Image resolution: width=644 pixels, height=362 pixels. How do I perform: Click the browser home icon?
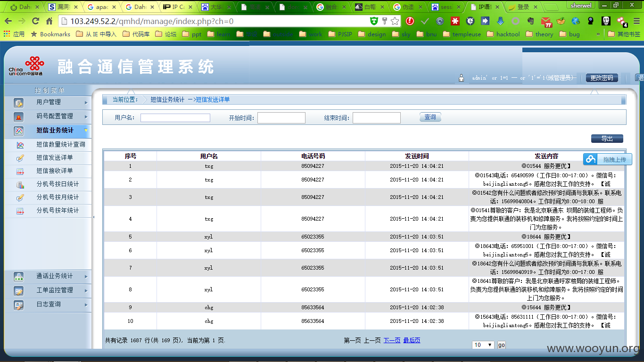point(49,21)
